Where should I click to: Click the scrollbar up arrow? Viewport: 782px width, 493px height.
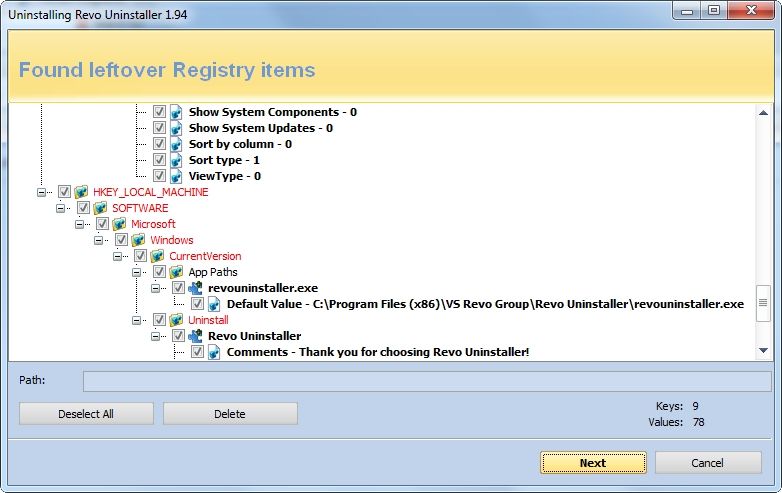click(x=763, y=113)
